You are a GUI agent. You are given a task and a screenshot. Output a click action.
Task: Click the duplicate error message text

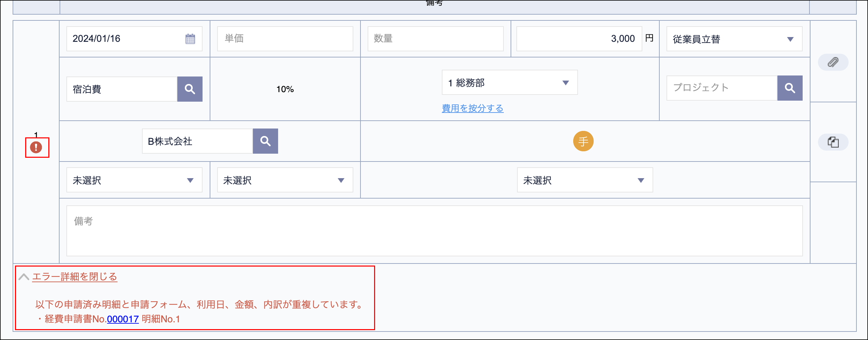199,304
